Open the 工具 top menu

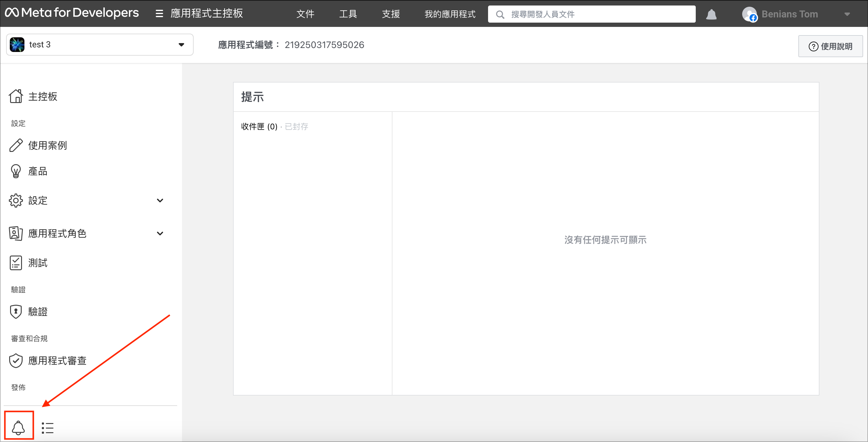point(348,14)
